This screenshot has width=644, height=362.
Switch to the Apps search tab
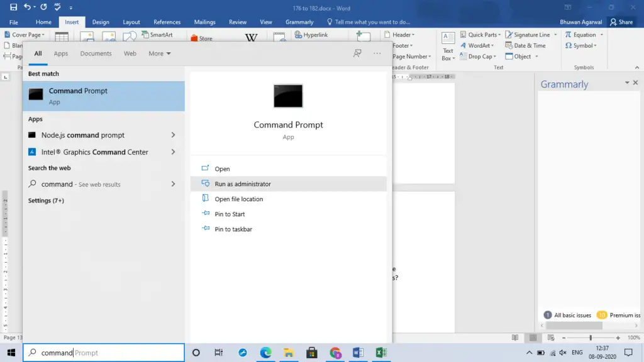(x=61, y=53)
